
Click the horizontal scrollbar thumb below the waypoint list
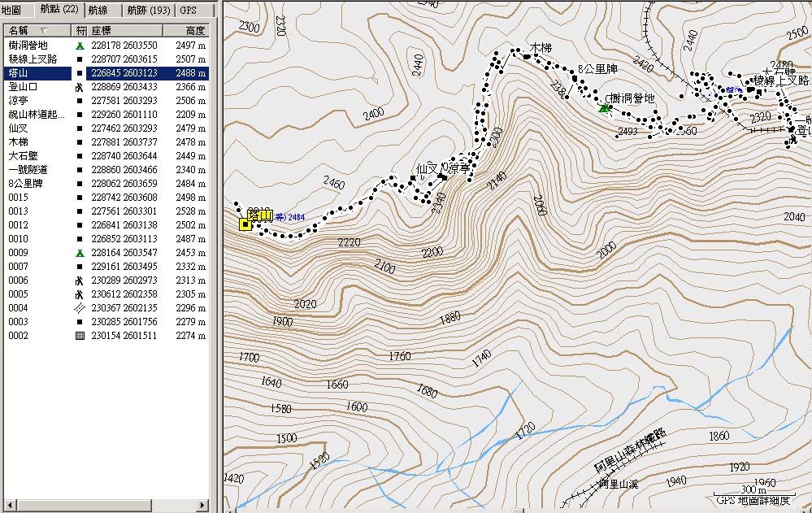[84, 505]
